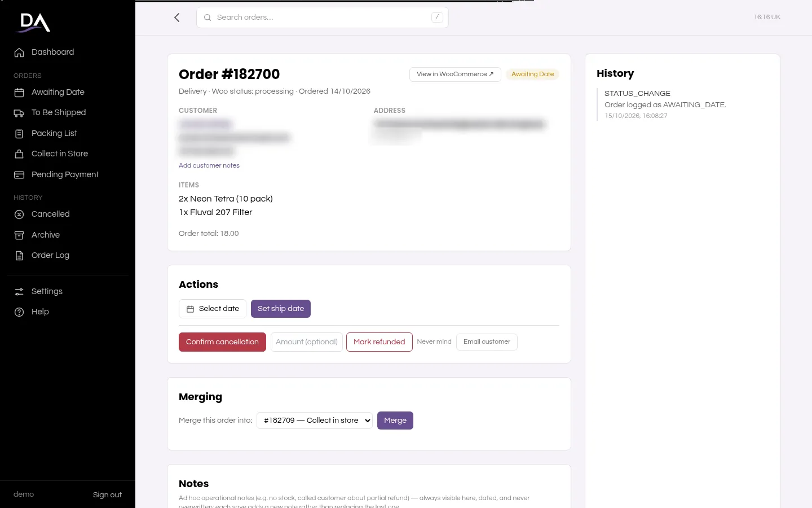812x508 pixels.
Task: Click the 'Order total: 18.00' text
Action: click(x=209, y=234)
